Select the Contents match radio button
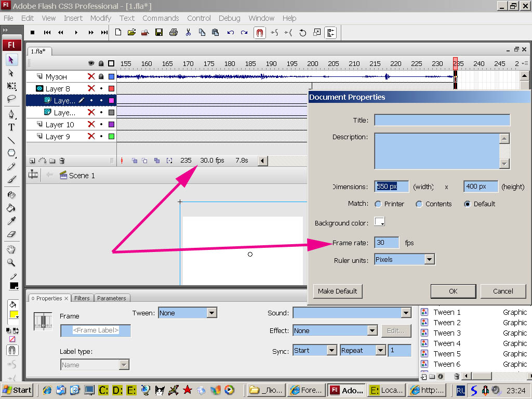The height and width of the screenshot is (399, 532). click(x=419, y=204)
